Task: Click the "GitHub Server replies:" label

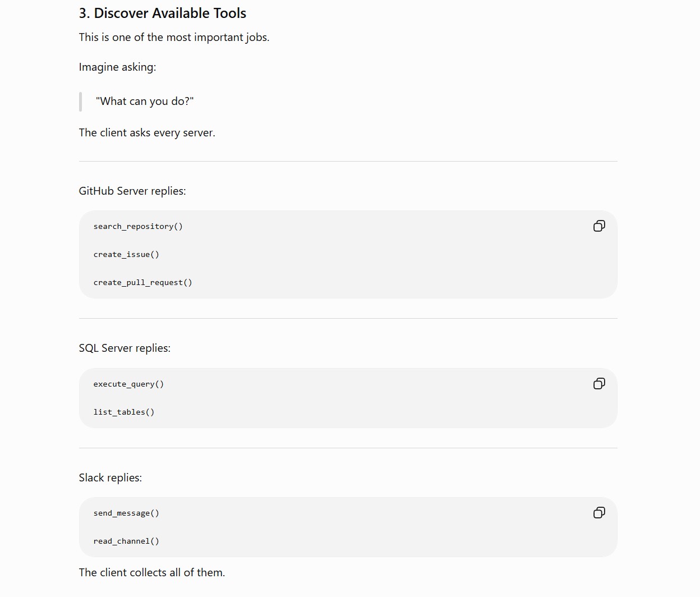Action: 132,191
